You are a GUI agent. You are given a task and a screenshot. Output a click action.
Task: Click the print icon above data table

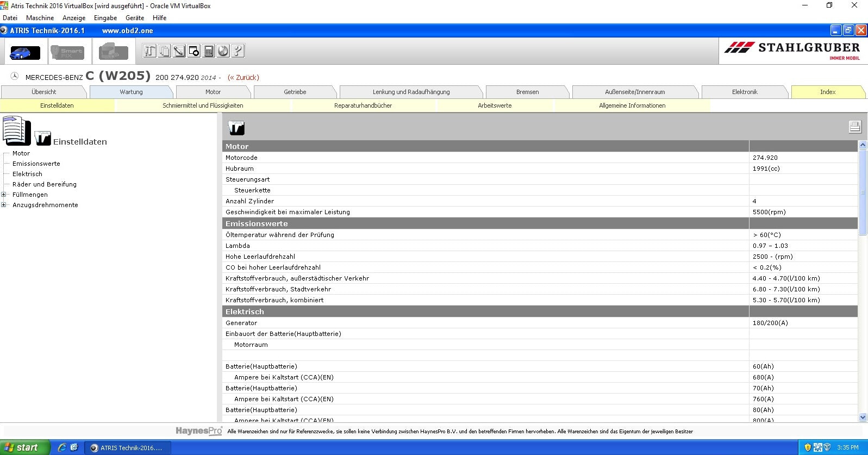coord(854,127)
